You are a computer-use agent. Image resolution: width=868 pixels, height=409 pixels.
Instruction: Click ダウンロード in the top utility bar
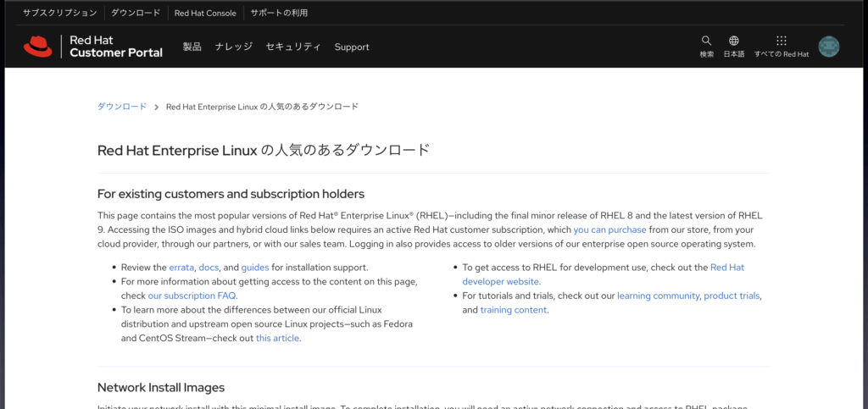[134, 13]
